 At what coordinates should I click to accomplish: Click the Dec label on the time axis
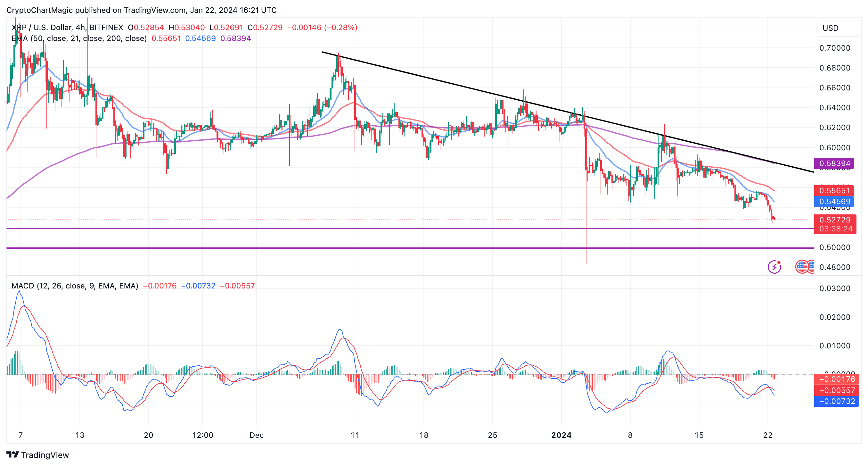[257, 435]
